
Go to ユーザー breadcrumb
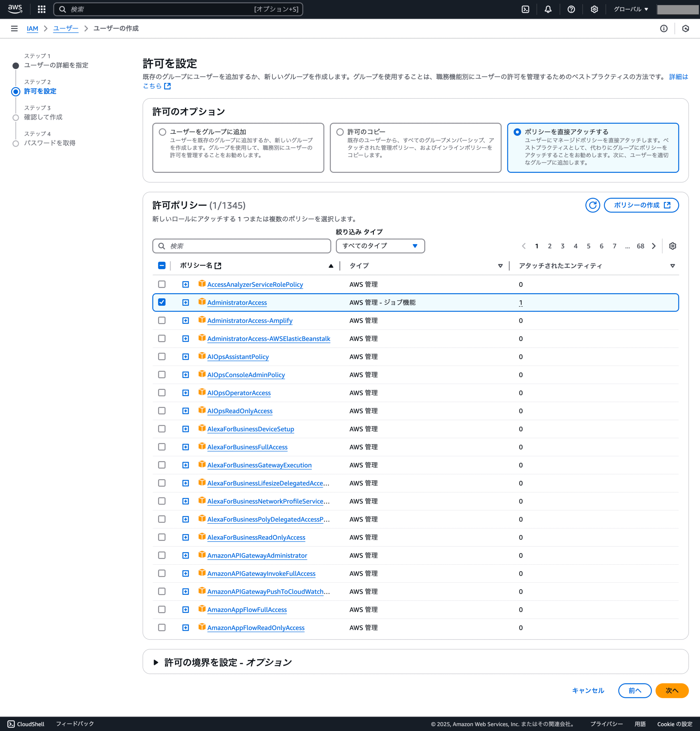point(66,28)
